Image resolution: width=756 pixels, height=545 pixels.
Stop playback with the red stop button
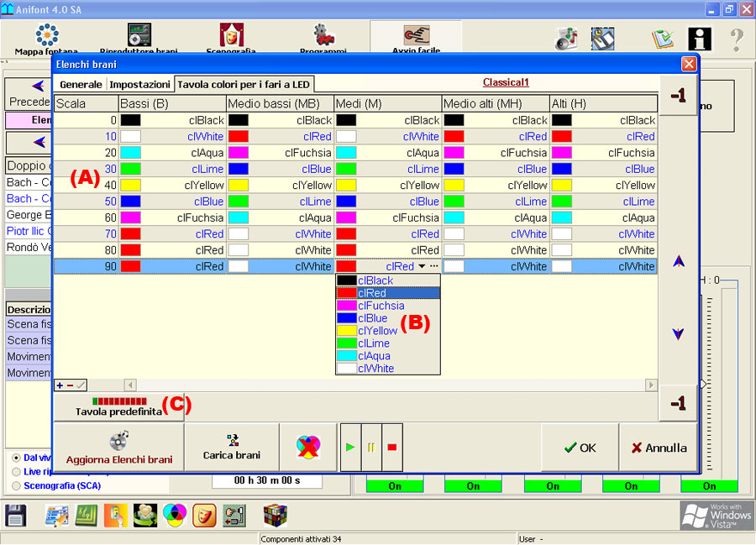392,448
